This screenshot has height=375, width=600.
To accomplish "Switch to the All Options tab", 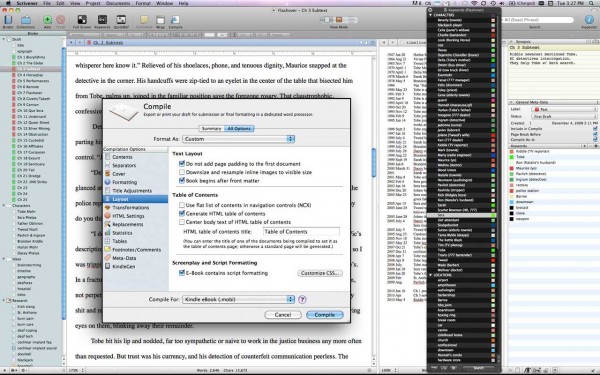I will 239,129.
